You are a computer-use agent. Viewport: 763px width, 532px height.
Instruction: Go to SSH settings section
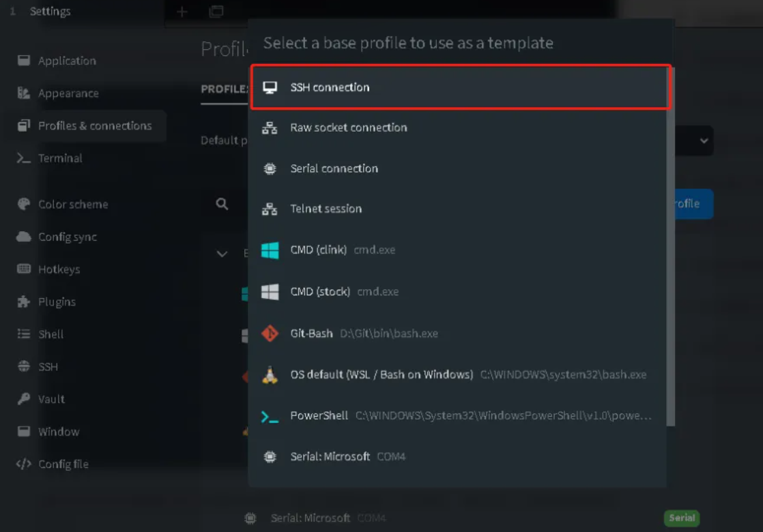pyautogui.click(x=85, y=367)
